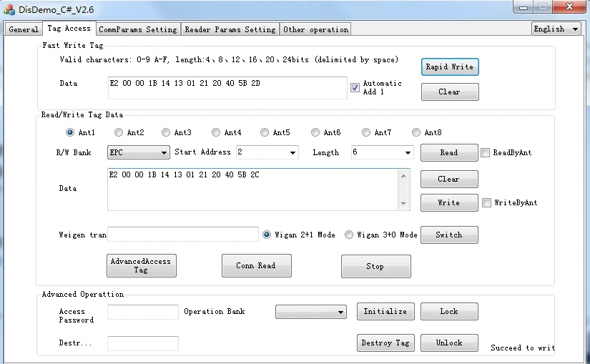Click the Switch button

pos(449,235)
